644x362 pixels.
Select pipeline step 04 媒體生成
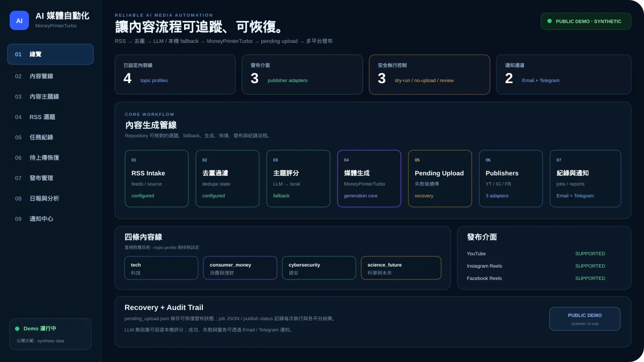click(369, 179)
